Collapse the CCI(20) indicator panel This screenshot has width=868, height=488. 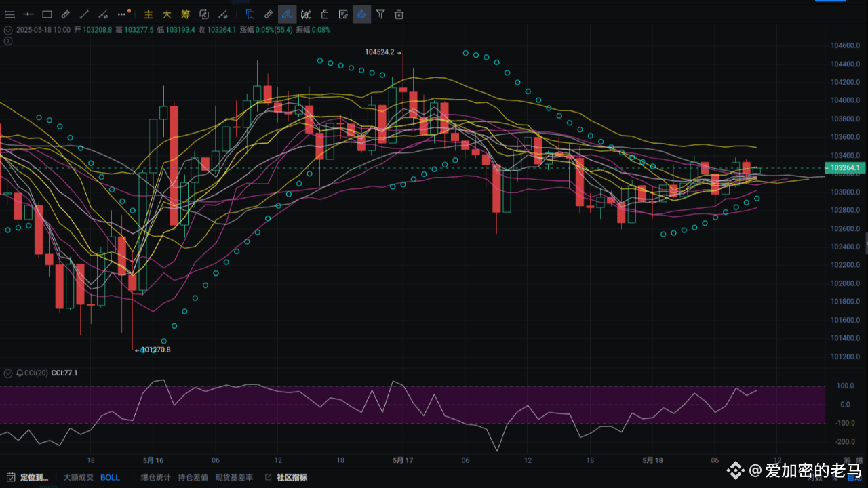point(7,373)
